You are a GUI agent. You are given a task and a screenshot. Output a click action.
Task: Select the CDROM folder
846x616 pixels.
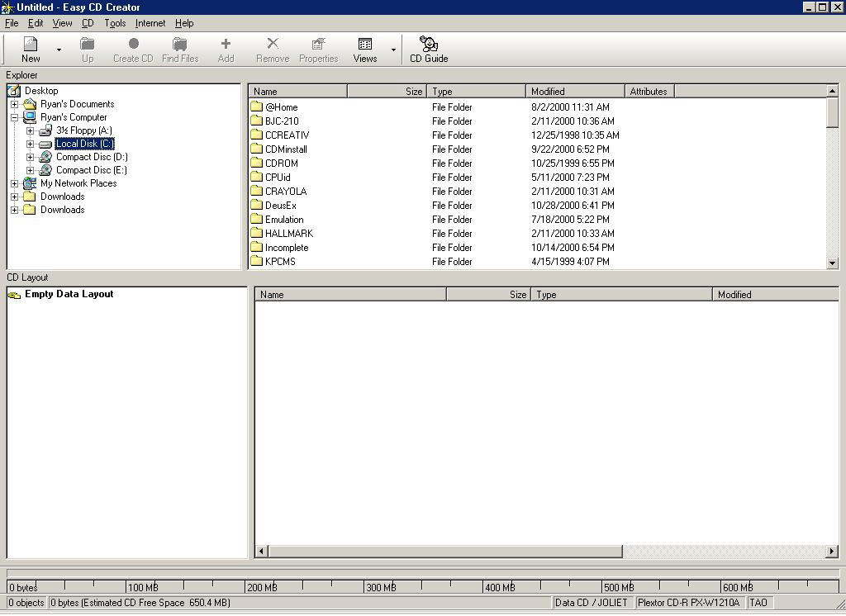coord(281,163)
